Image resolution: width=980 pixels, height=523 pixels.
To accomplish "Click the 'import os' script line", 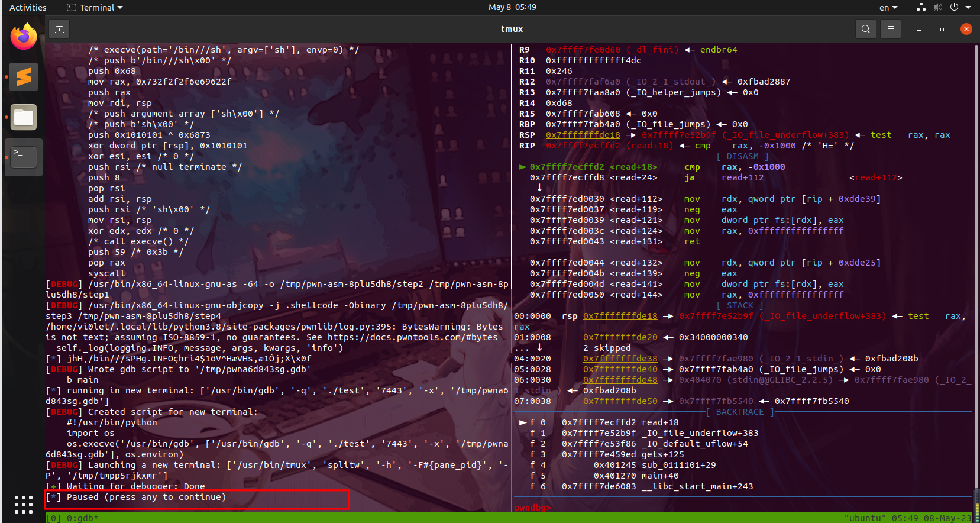I will [x=90, y=433].
